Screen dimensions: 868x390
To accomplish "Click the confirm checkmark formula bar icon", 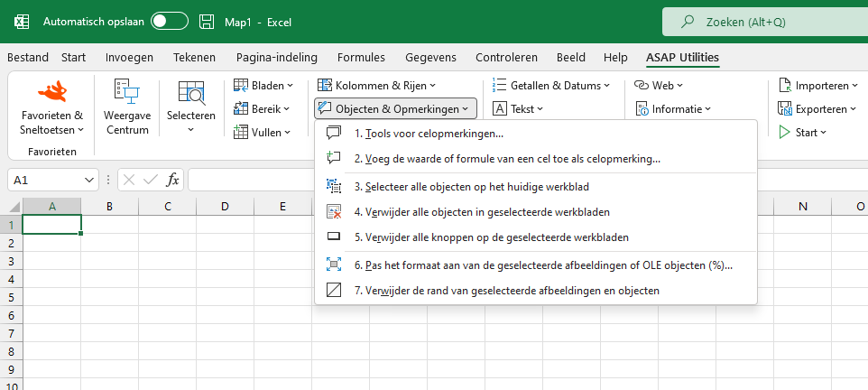I will pos(150,180).
